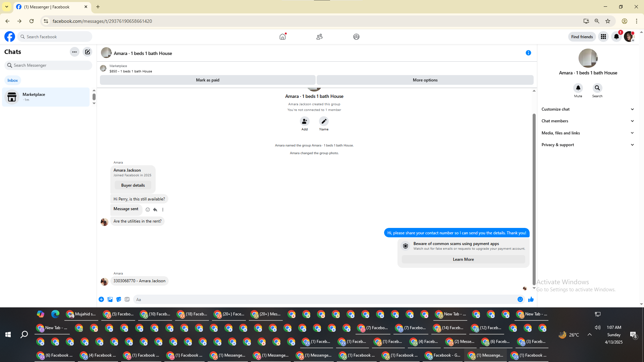
Task: Click 'Hi Perry, is this still available?' message
Action: pyautogui.click(x=139, y=199)
